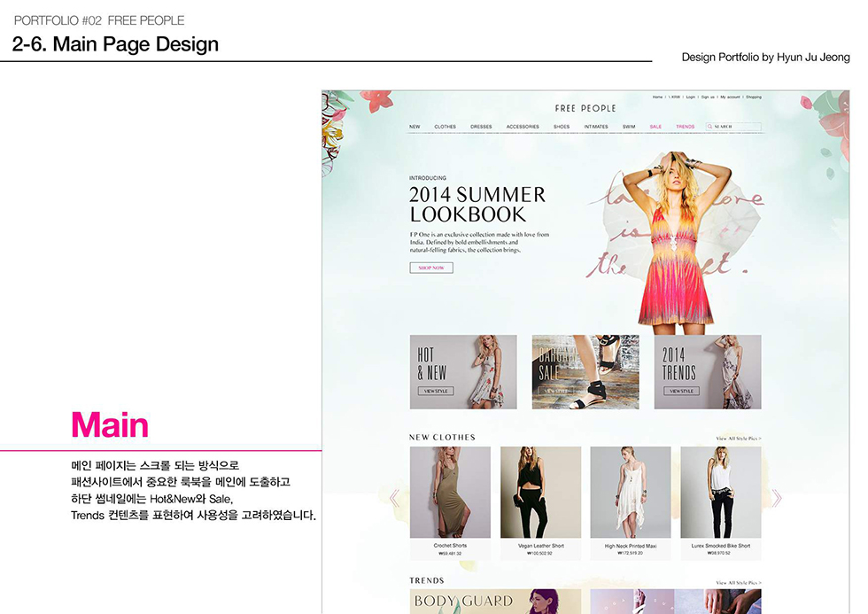This screenshot has height=614, width=868.
Task: Select the INTIMATES navigation tab
Action: click(597, 126)
